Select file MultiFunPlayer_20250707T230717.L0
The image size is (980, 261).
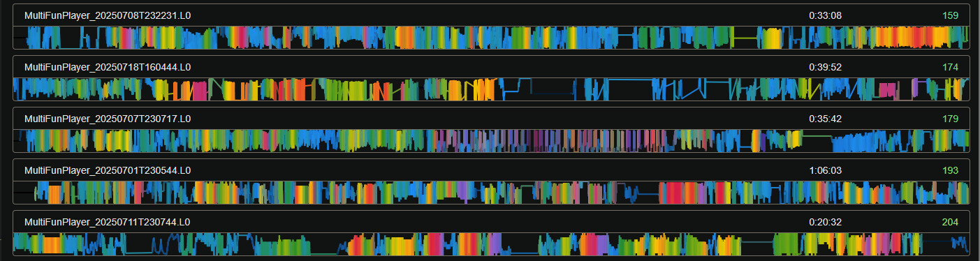(108, 119)
